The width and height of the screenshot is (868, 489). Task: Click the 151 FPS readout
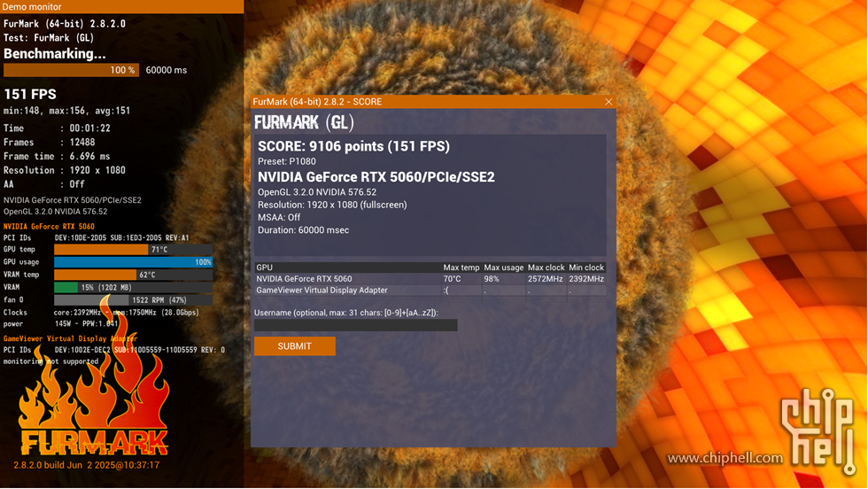[30, 94]
